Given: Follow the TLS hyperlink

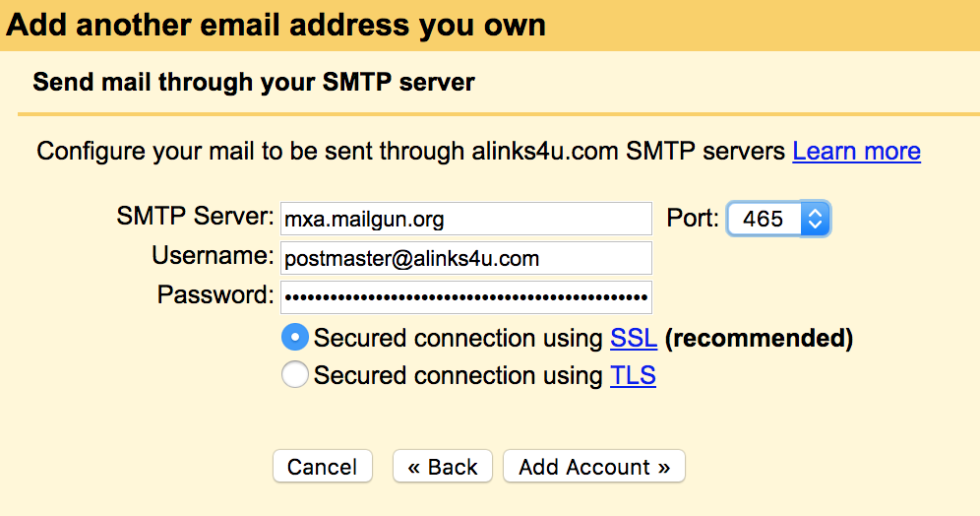Looking at the screenshot, I should click(x=633, y=375).
